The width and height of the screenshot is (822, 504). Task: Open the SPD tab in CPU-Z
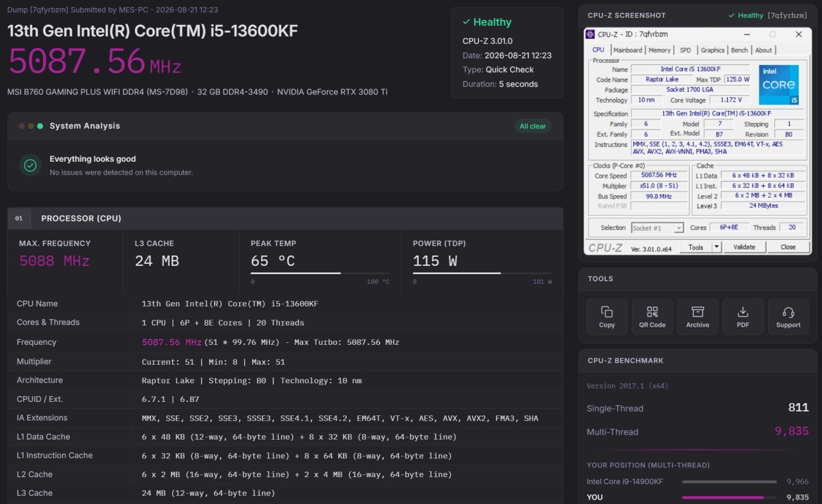pyautogui.click(x=685, y=50)
